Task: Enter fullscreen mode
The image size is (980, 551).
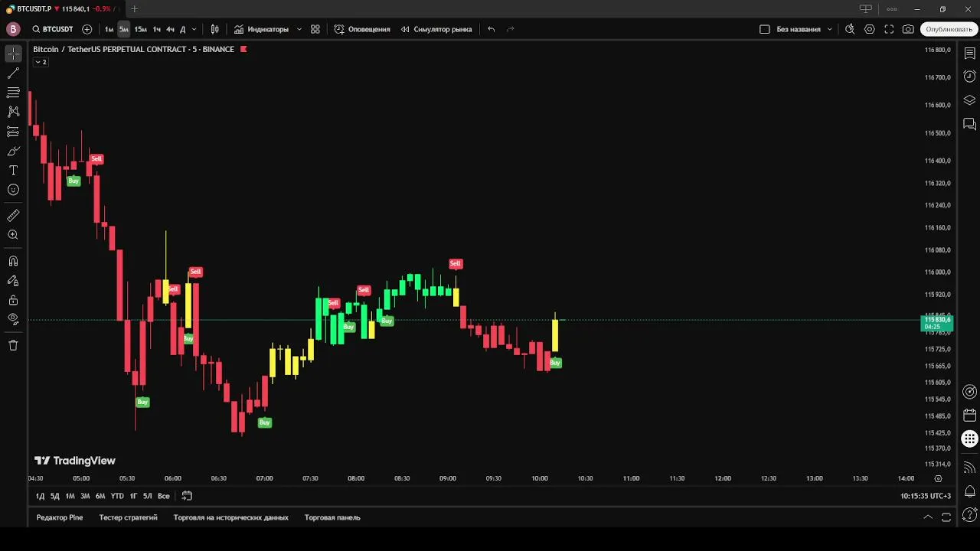Action: [889, 29]
